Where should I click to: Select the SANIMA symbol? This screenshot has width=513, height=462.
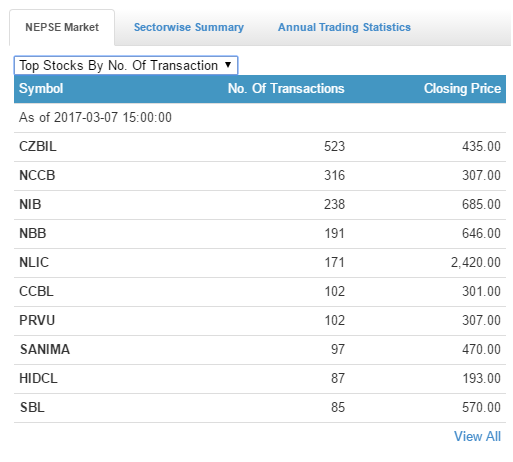[45, 349]
